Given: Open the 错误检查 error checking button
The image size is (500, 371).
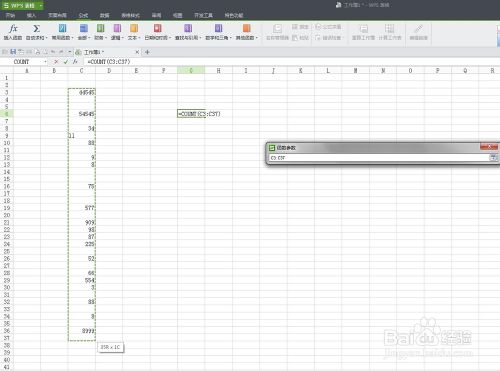Looking at the screenshot, I should [328, 38].
